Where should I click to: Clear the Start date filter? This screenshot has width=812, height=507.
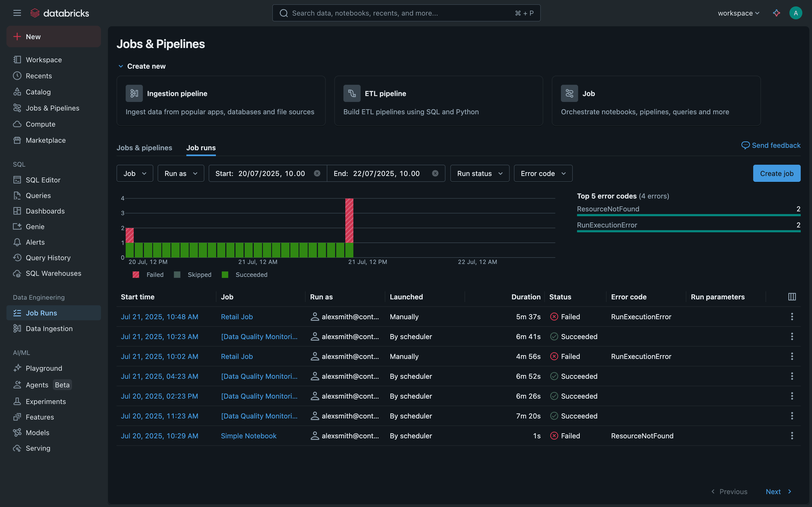click(317, 173)
